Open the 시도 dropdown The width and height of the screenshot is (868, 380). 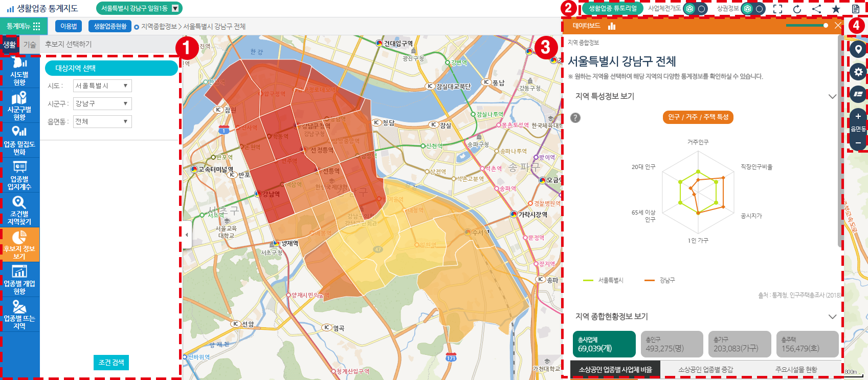point(102,86)
